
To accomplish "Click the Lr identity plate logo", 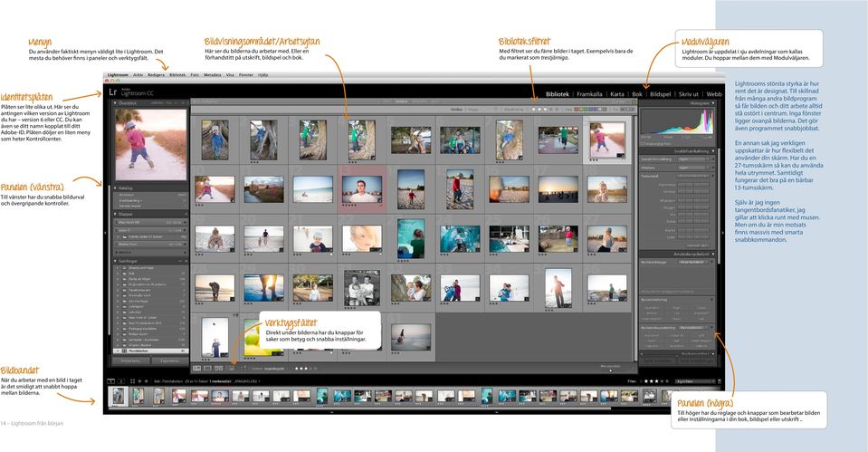I will pyautogui.click(x=113, y=92).
